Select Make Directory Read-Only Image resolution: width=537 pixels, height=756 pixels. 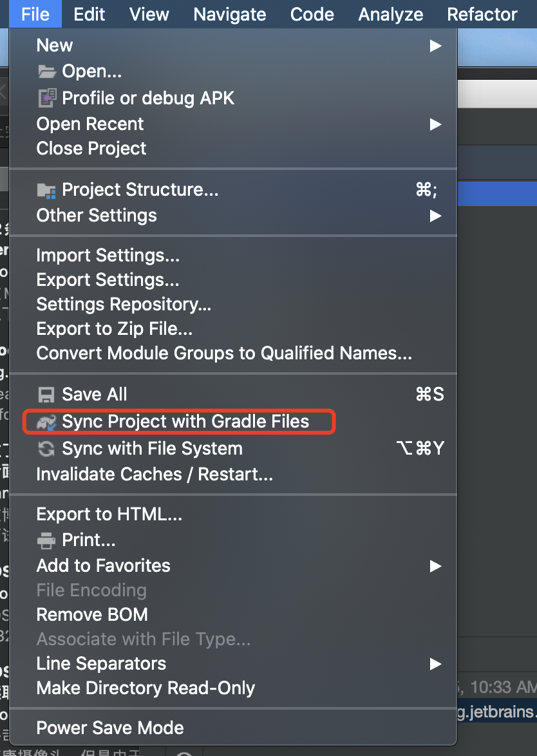click(x=145, y=688)
